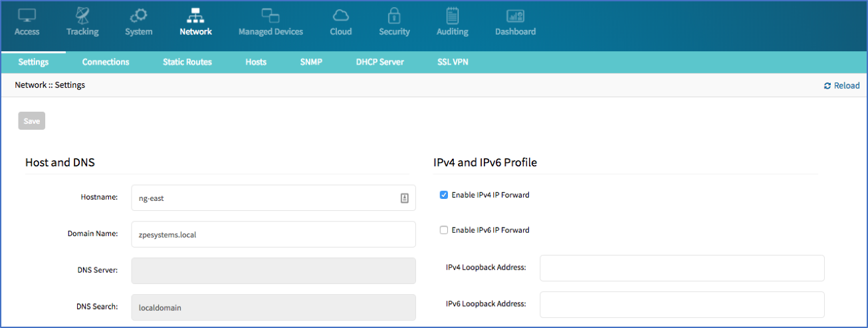Click the Domain Name input field
Viewport: 868px width, 328px height.
click(274, 234)
